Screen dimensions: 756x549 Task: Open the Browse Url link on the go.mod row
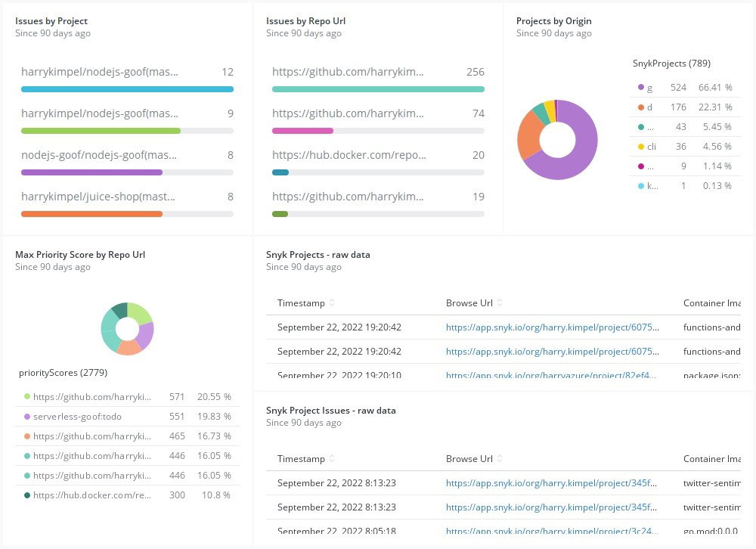[551, 531]
